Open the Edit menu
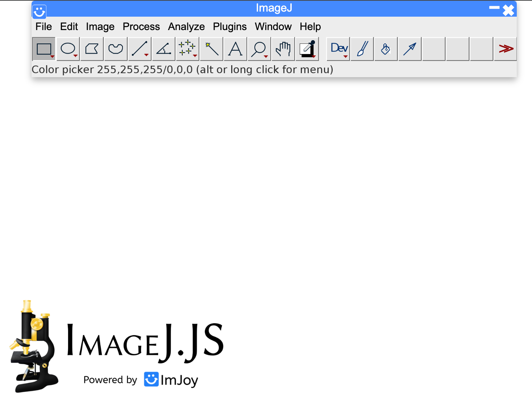Image resolution: width=532 pixels, height=418 pixels. (69, 27)
